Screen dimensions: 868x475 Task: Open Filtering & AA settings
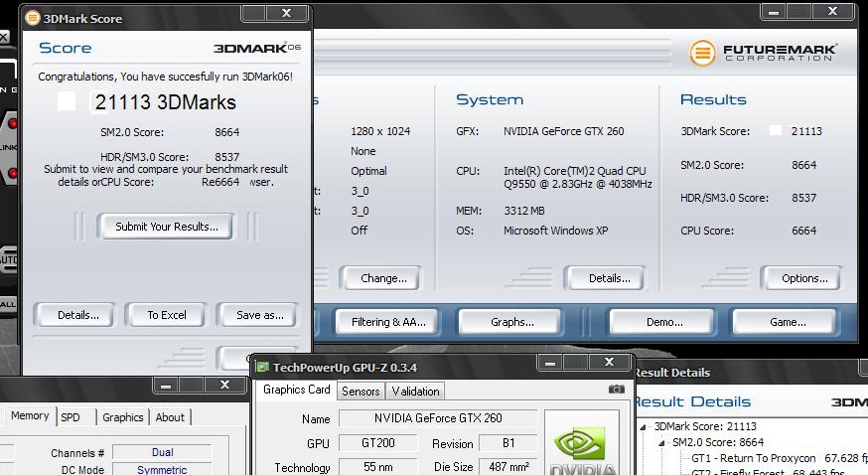click(388, 322)
